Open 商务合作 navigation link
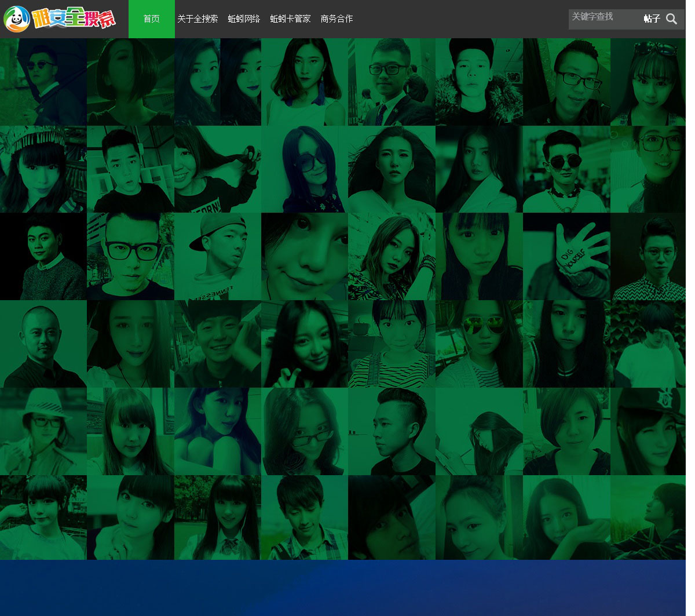 click(336, 19)
